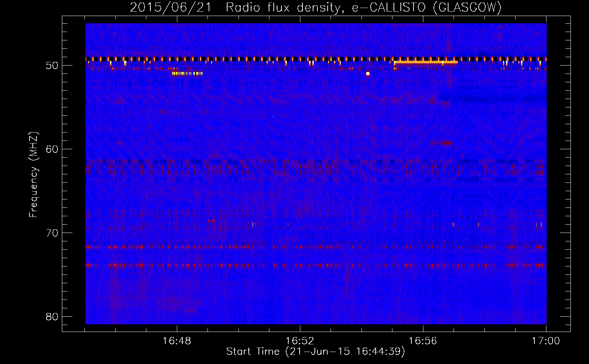Click the 70 frequency tick label

coord(52,233)
